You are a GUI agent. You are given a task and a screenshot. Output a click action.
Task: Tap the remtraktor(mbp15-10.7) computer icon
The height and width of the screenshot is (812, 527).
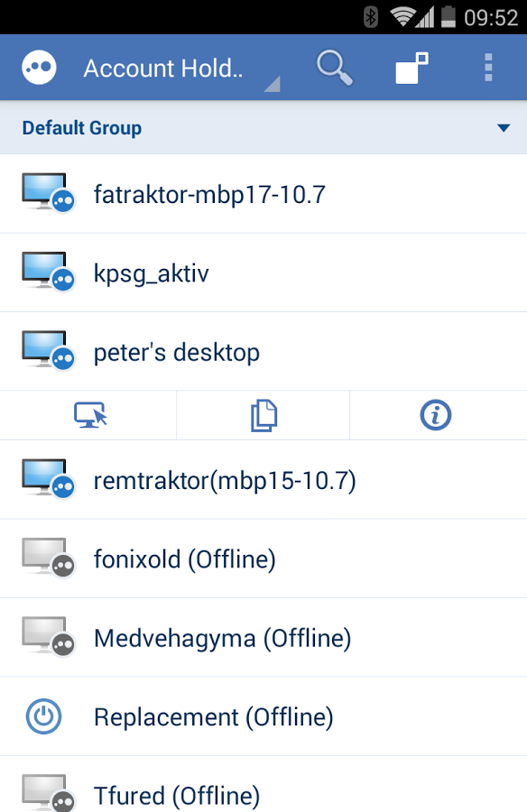pyautogui.click(x=48, y=478)
